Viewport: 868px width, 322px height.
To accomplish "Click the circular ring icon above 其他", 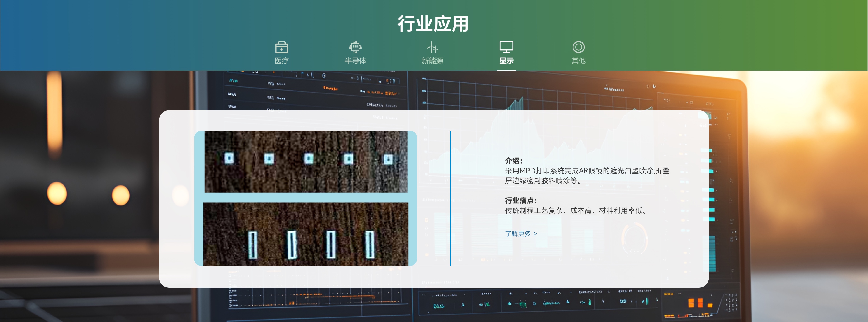I will (578, 47).
